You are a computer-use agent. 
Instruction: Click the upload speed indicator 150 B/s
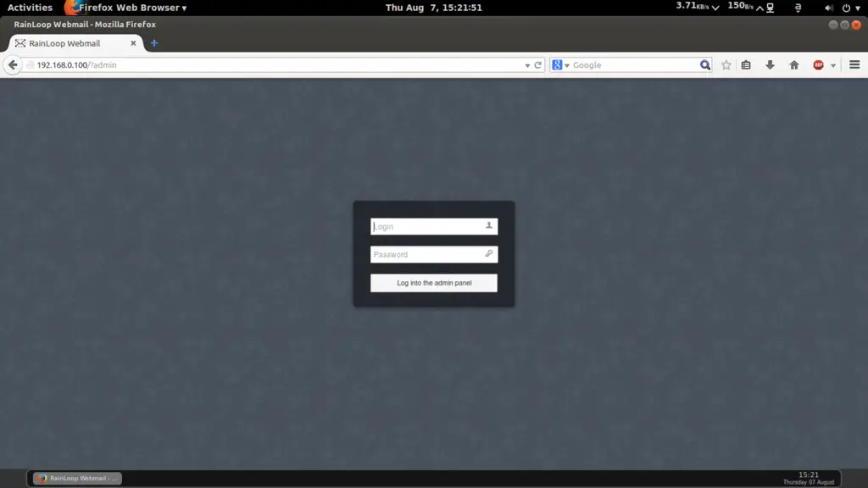point(745,7)
